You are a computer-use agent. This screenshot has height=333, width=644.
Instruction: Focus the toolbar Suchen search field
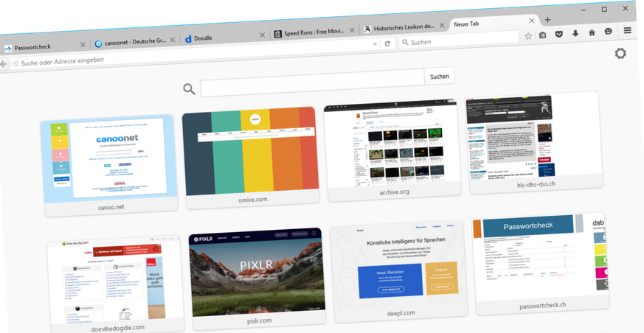460,39
